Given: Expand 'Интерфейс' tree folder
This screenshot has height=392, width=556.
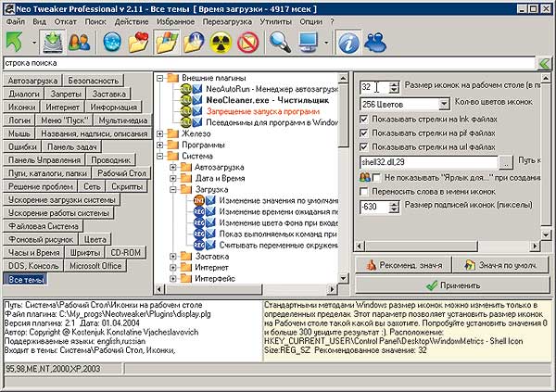Looking at the screenshot, I should tap(173, 279).
